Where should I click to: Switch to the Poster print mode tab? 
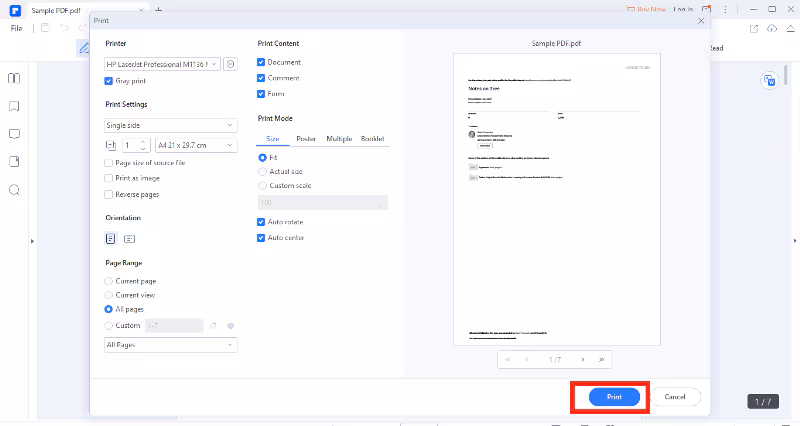coord(306,138)
